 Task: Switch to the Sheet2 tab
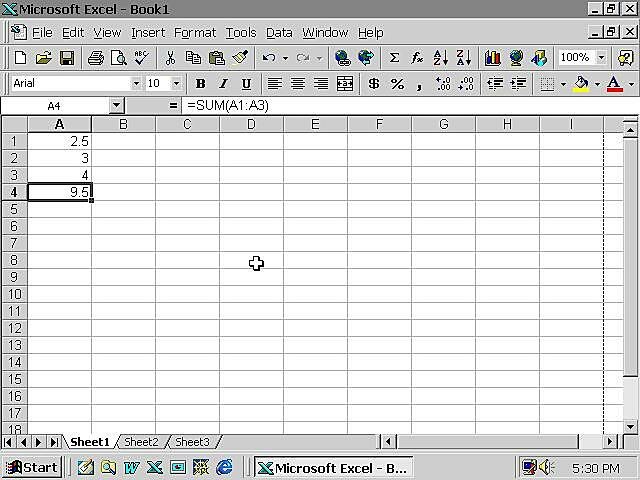coord(141,442)
